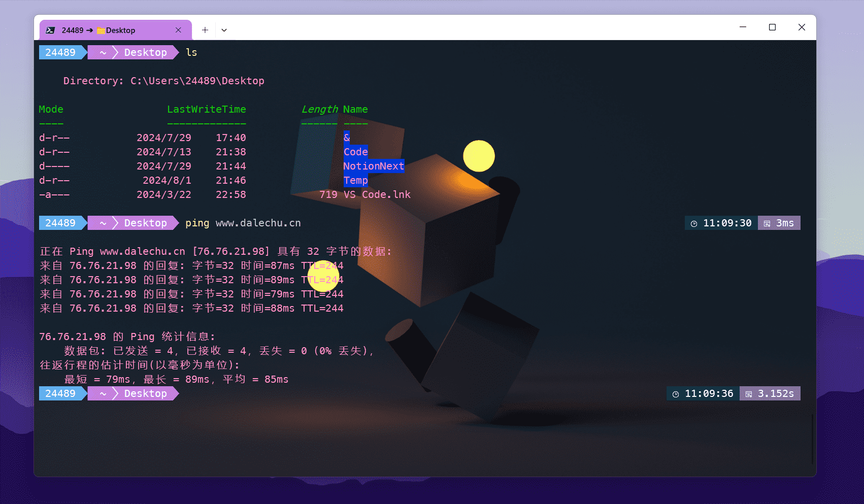Minimize the terminal window
The width and height of the screenshot is (864, 504).
(743, 27)
